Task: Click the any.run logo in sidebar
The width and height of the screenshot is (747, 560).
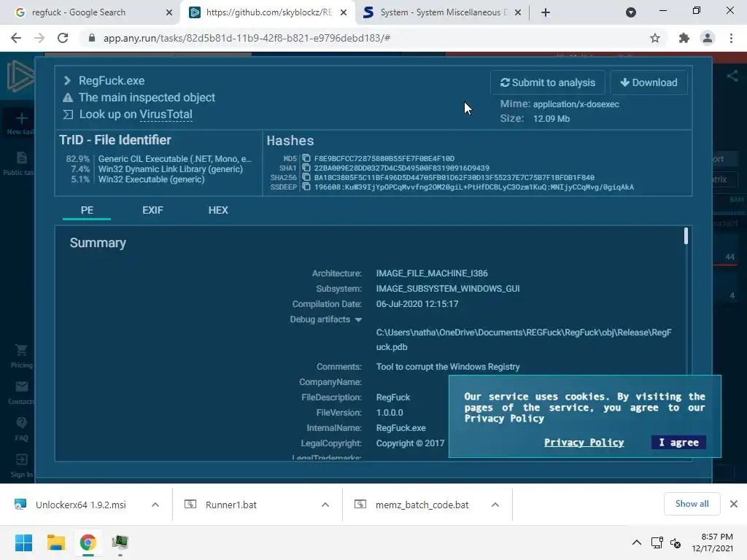Action: click(20, 76)
